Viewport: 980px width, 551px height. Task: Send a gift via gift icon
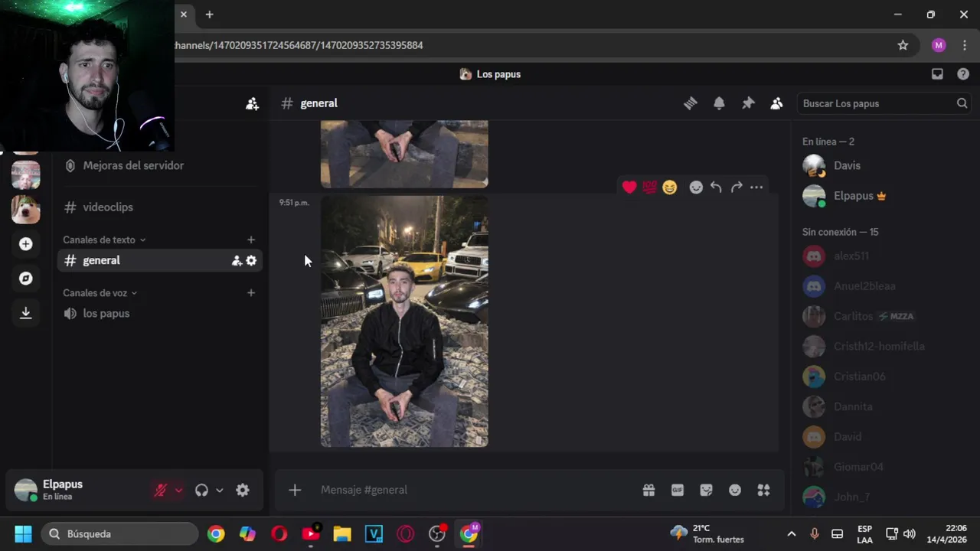click(648, 490)
